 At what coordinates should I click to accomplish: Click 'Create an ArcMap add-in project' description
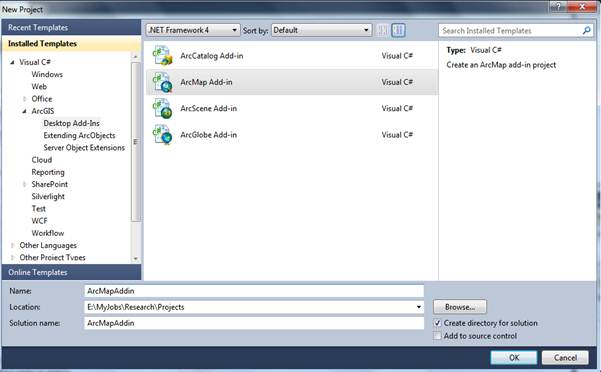(x=501, y=65)
